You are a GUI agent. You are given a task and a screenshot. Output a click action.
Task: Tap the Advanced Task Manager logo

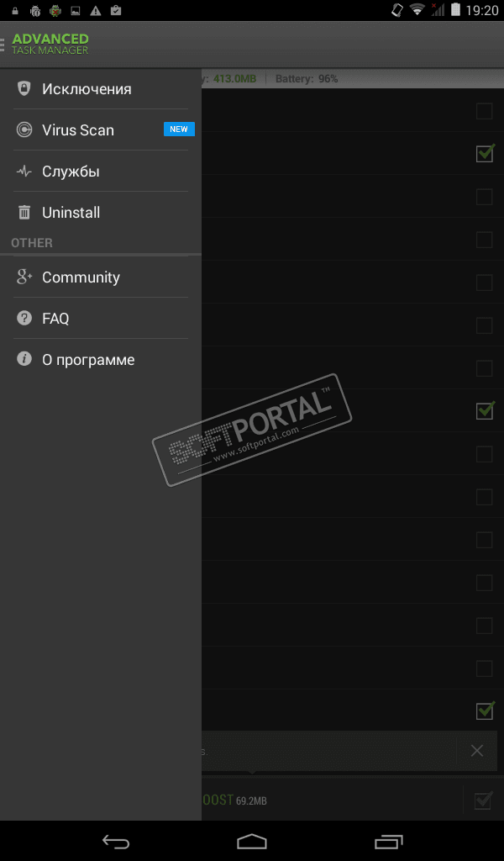[50, 44]
